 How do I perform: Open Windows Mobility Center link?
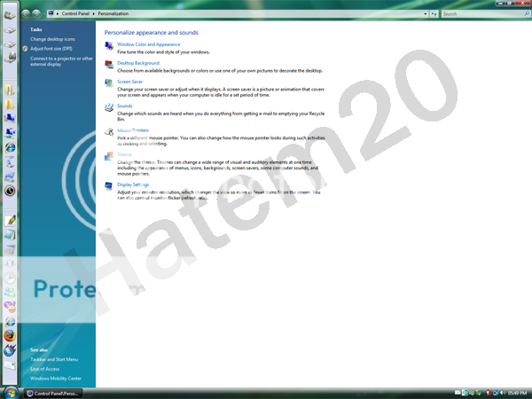(56, 379)
